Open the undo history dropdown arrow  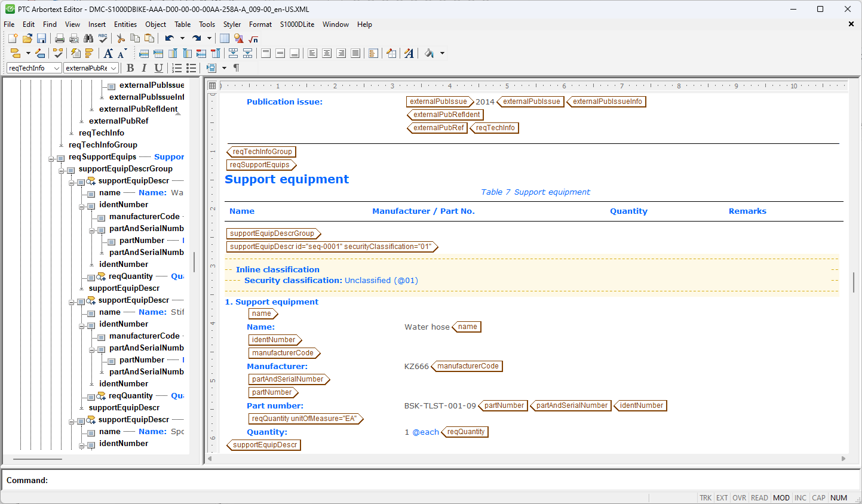[x=182, y=38]
